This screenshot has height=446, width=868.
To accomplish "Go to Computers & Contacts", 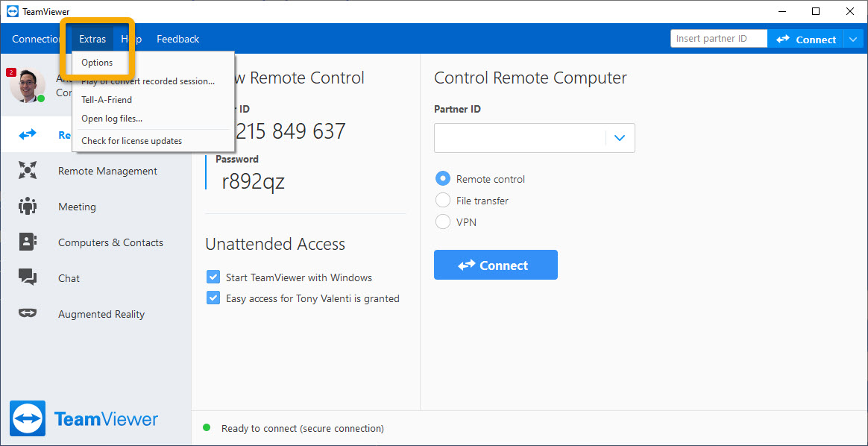I will 110,242.
